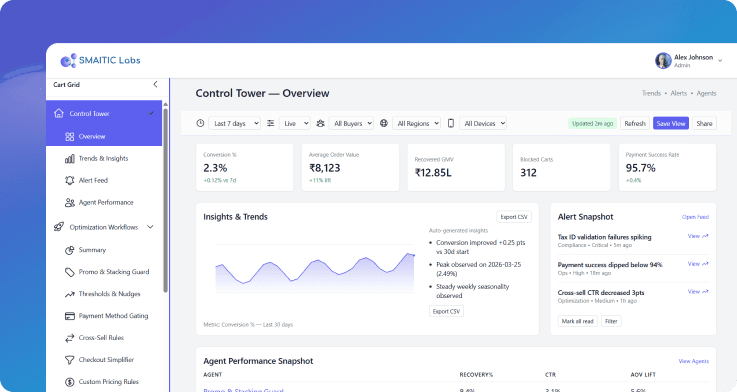Open View Agents link
737x392 pixels.
(693, 361)
